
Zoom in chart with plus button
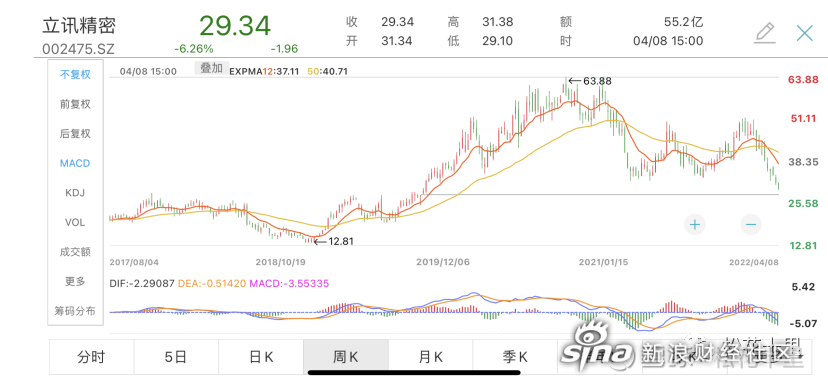695,225
